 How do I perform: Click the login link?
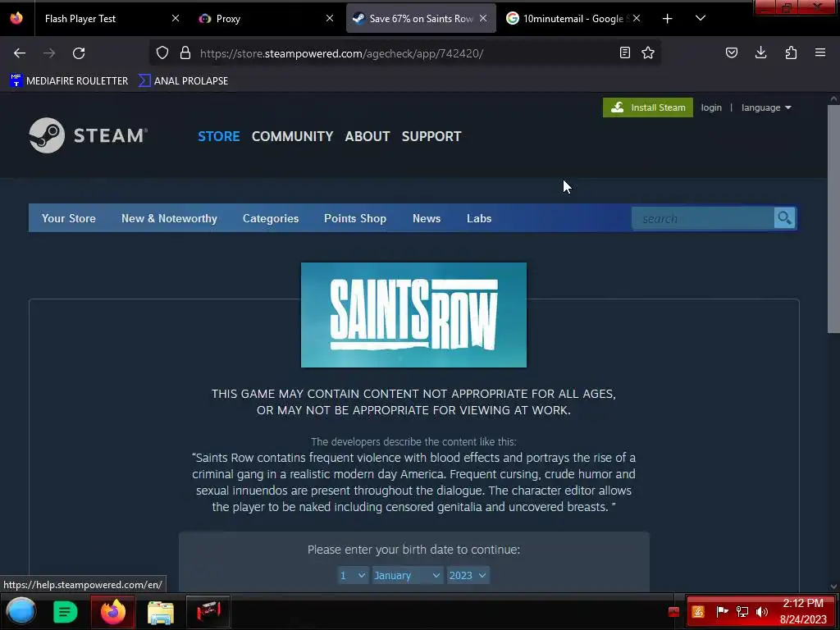[x=711, y=107]
